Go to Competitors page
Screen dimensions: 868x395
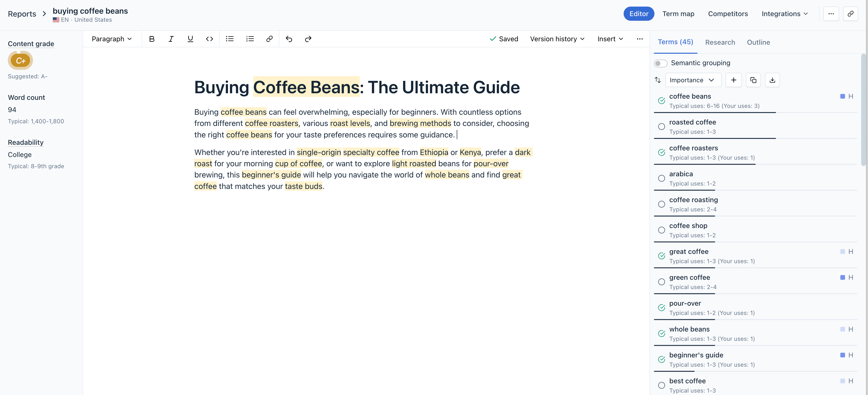[727, 14]
